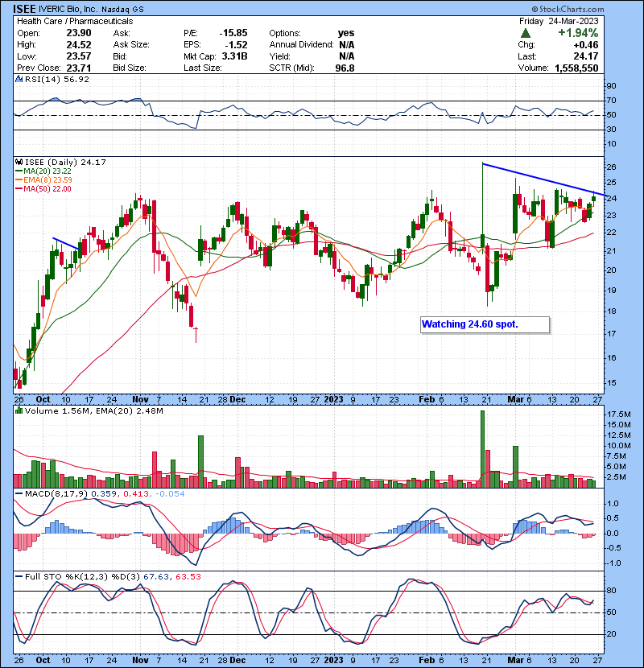Click the N/A next to Yield

click(x=346, y=56)
